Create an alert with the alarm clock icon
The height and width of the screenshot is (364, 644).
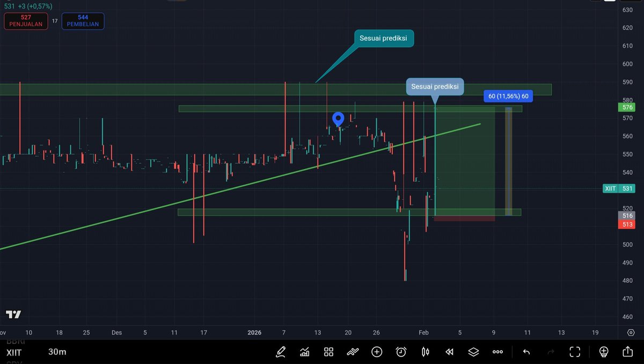(401, 352)
